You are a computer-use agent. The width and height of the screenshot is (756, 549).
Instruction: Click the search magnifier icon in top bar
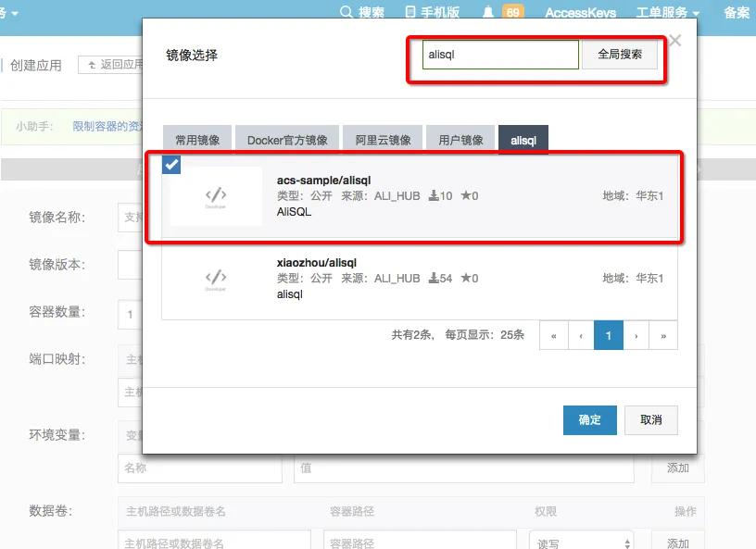coord(346,11)
